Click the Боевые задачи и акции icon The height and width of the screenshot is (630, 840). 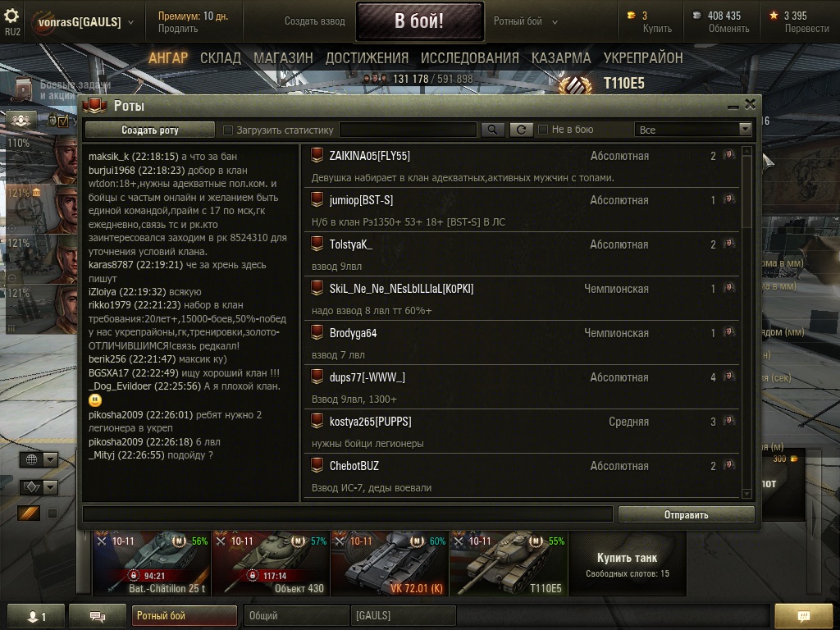[22, 89]
